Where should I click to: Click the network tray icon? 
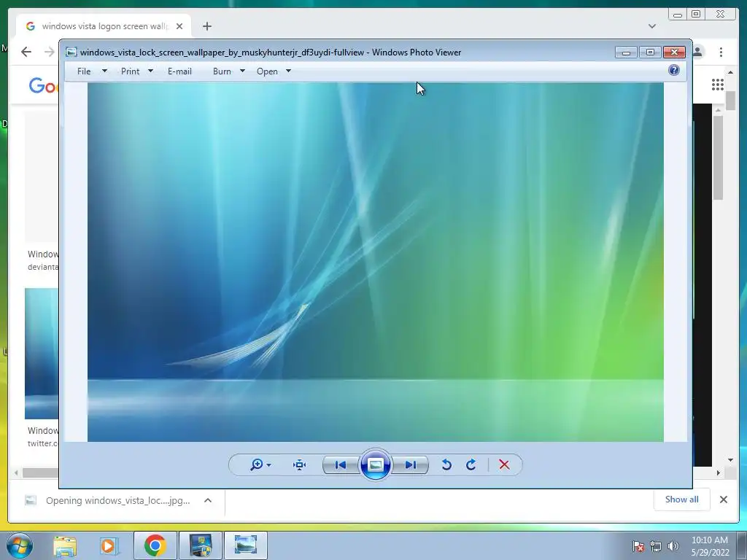coord(656,546)
